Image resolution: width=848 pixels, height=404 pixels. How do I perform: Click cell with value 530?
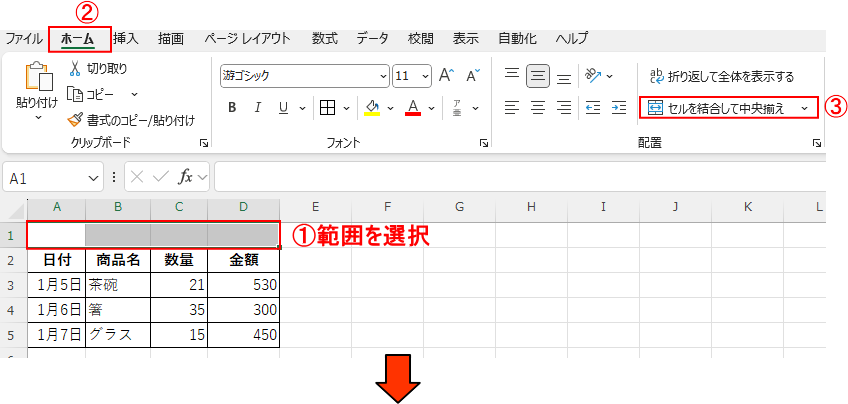pyautogui.click(x=243, y=285)
